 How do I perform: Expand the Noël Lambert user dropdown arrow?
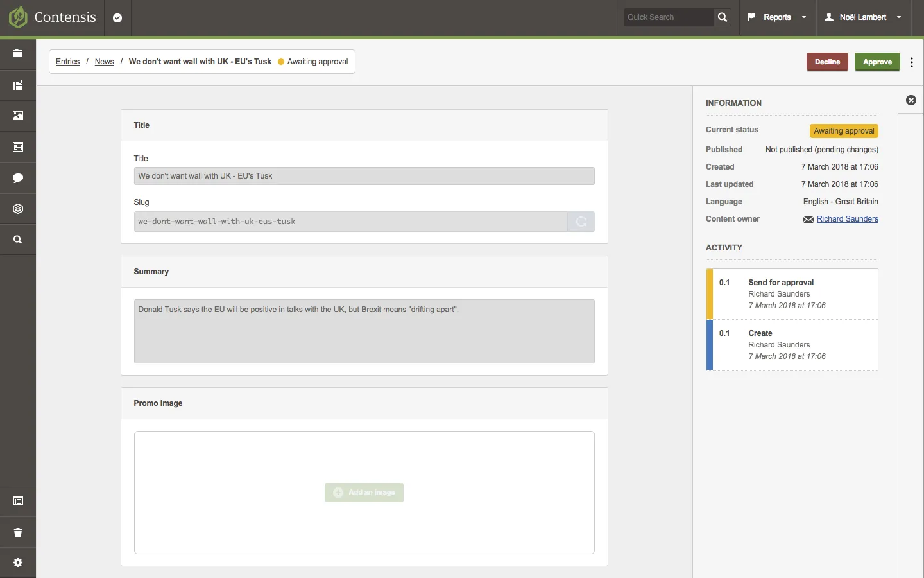[x=899, y=17]
